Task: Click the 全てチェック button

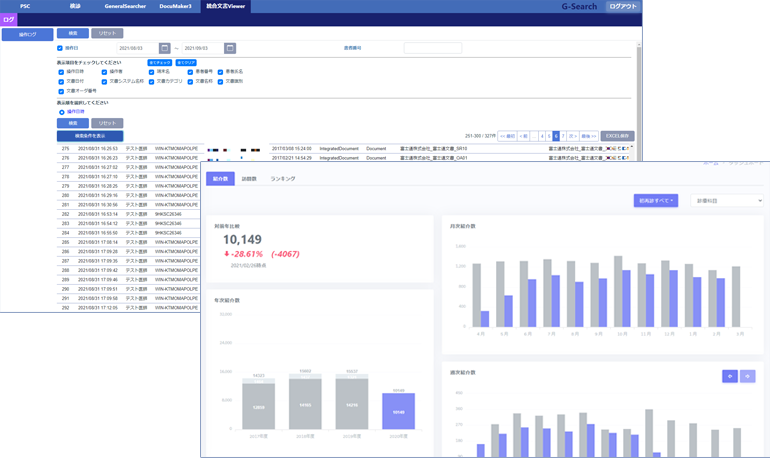Action: [x=160, y=63]
